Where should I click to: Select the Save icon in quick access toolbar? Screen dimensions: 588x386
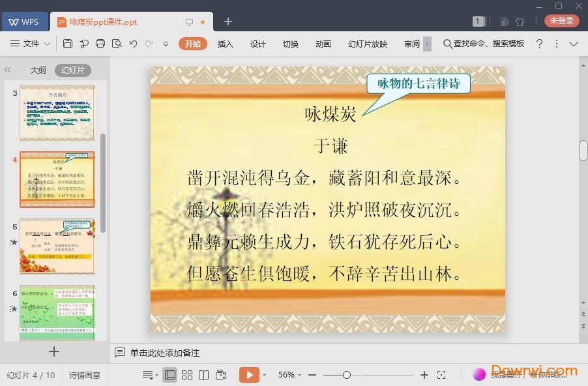click(68, 43)
